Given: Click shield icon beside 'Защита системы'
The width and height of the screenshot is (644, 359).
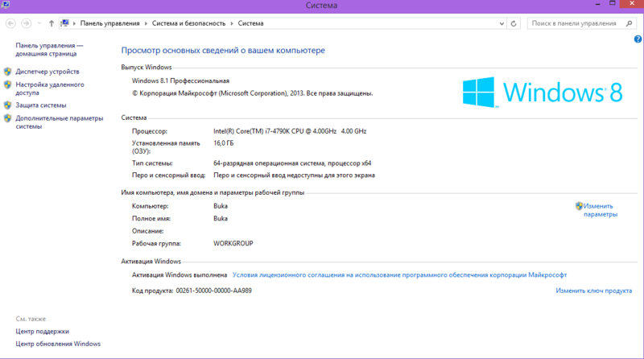Looking at the screenshot, I should click(x=7, y=105).
